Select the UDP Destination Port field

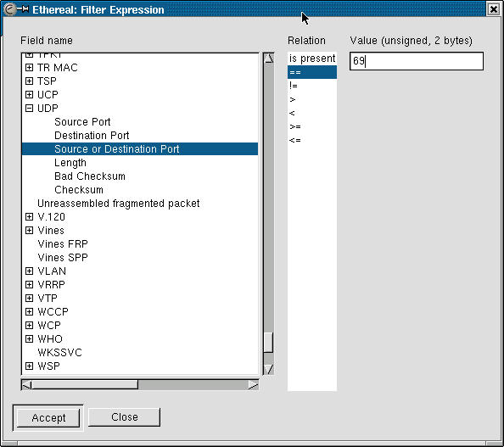92,136
